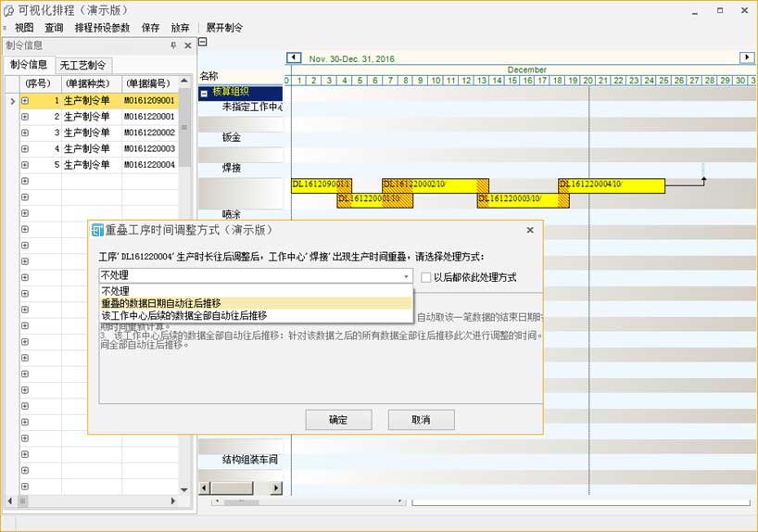Click the 单据种类 column header
This screenshot has height=532, width=758.
click(x=92, y=83)
